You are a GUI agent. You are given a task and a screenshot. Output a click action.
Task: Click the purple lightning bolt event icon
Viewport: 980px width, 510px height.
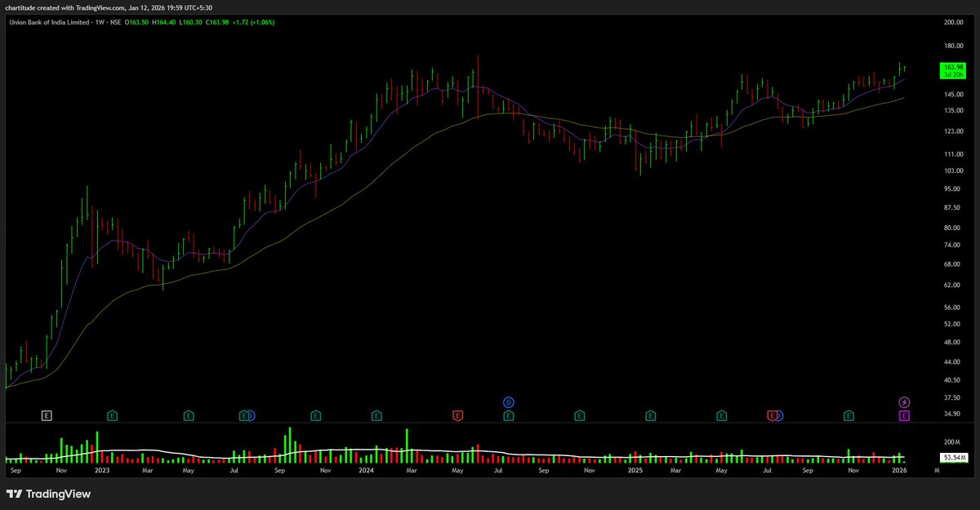(904, 402)
